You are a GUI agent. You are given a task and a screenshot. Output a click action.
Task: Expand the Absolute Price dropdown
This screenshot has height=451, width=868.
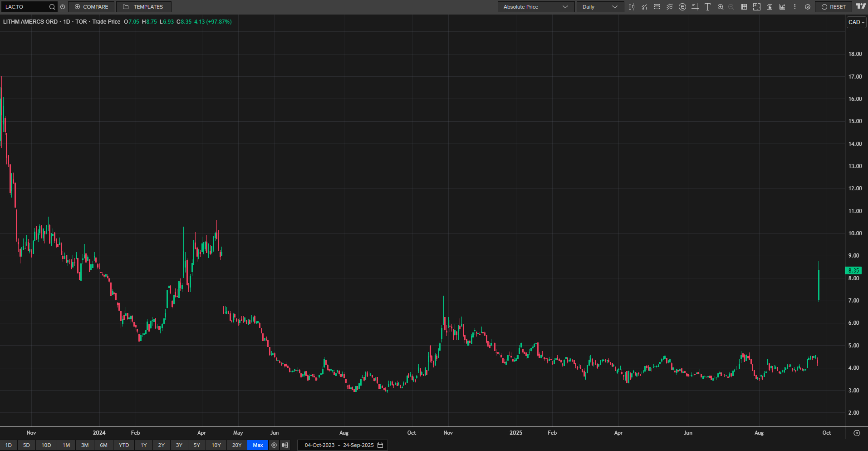[535, 7]
